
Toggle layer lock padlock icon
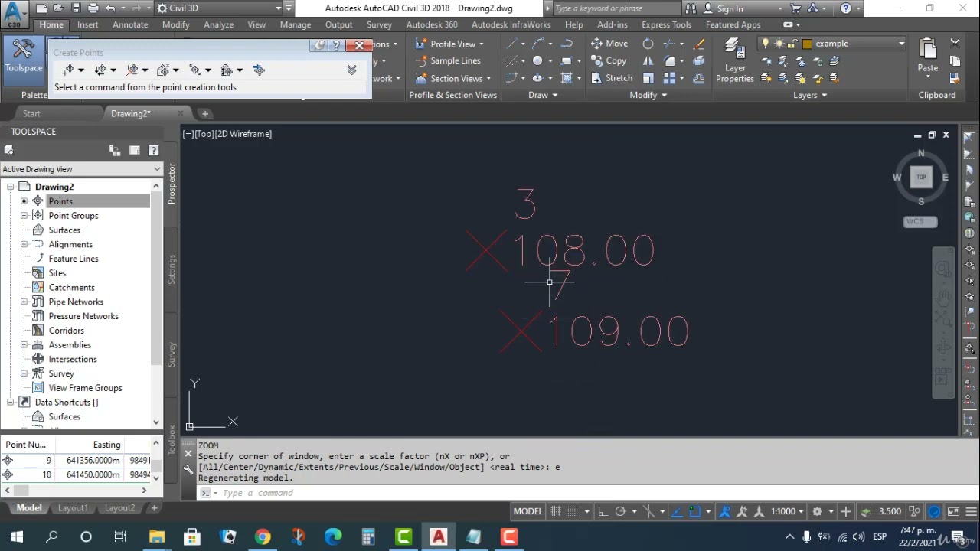(792, 44)
